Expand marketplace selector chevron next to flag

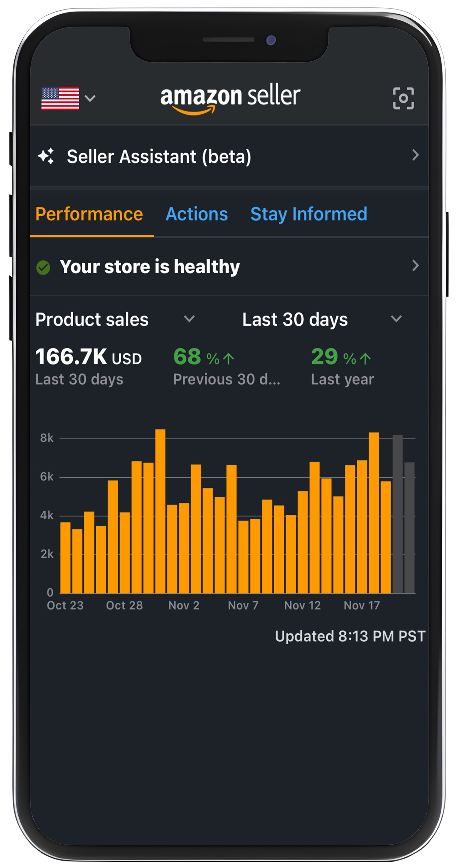(x=90, y=98)
